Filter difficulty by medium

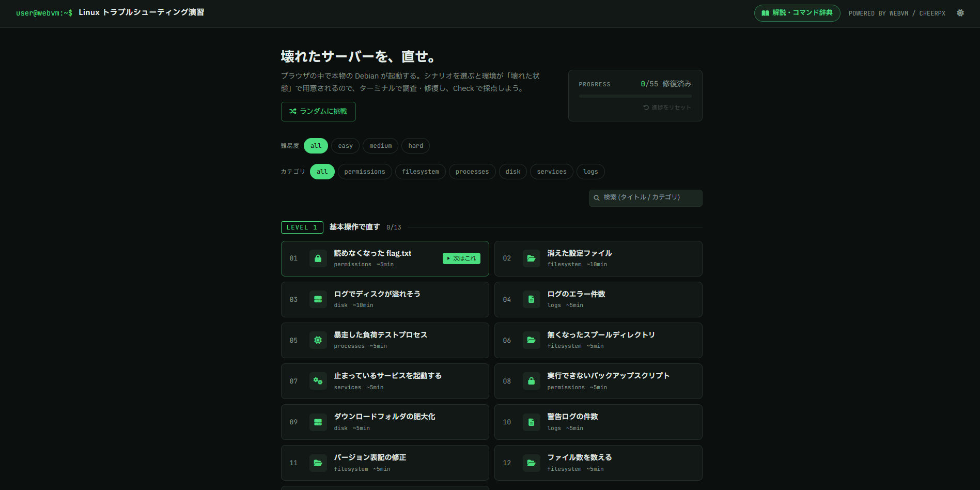coord(380,146)
